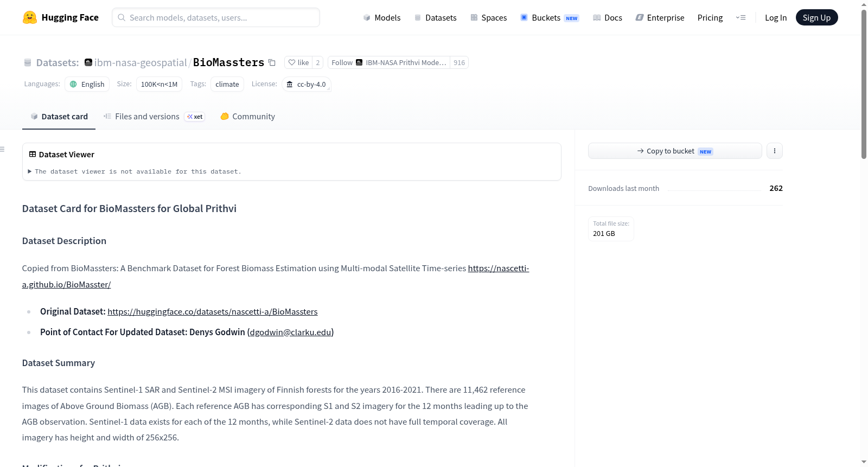Click the climate tag
The height and width of the screenshot is (467, 868).
pos(227,84)
